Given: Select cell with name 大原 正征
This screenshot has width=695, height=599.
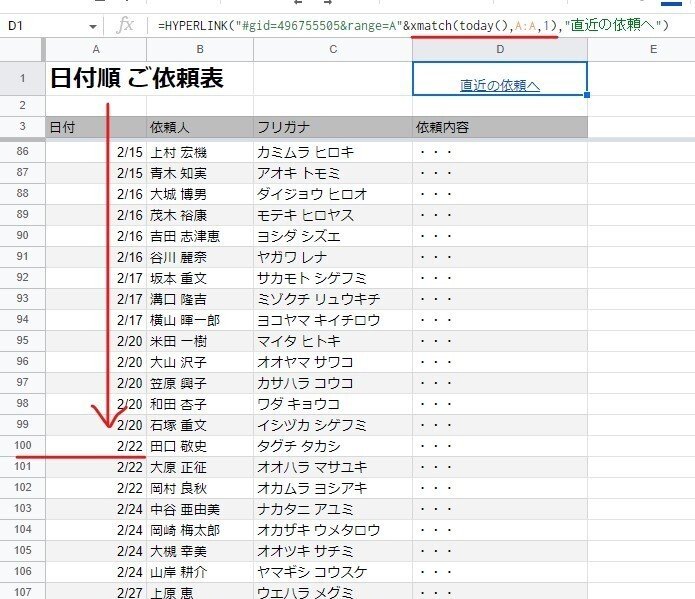Looking at the screenshot, I should coord(200,467).
